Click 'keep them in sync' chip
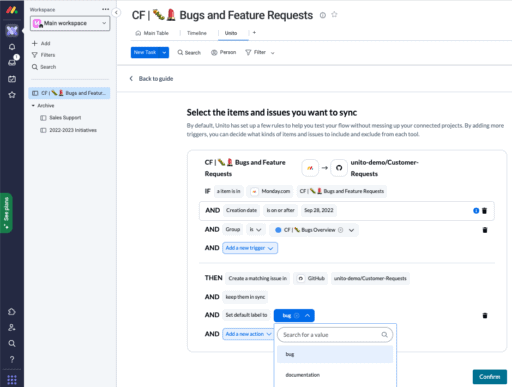Viewport: 512px width, 387px height. click(245, 297)
